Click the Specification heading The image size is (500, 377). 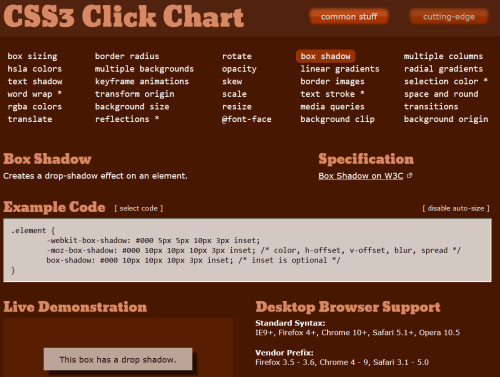[366, 159]
